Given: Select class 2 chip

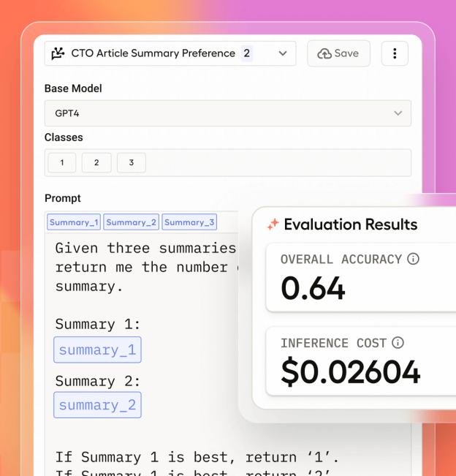Looking at the screenshot, I should click(x=96, y=163).
